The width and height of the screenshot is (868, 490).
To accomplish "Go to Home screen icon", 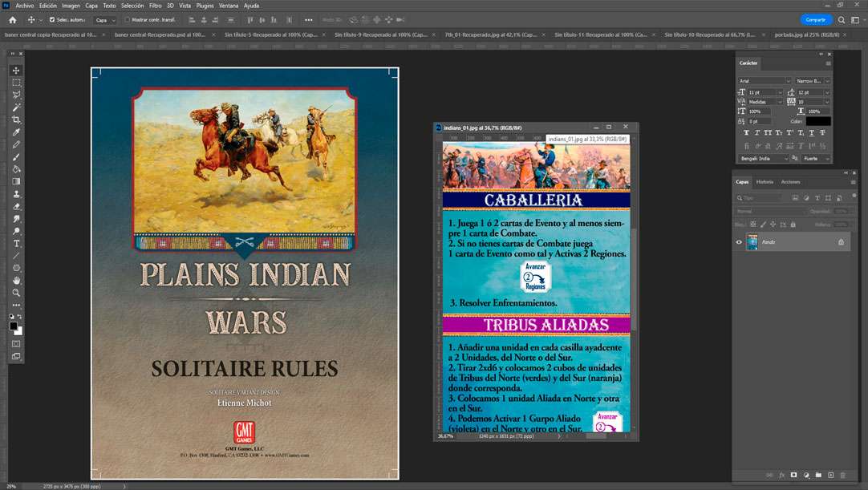I will [12, 20].
